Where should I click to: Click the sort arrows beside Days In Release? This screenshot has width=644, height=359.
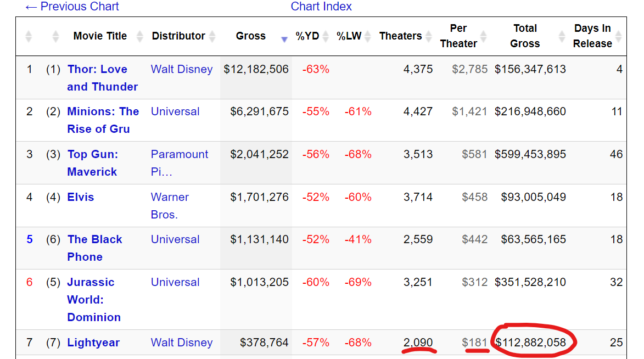[x=619, y=36]
